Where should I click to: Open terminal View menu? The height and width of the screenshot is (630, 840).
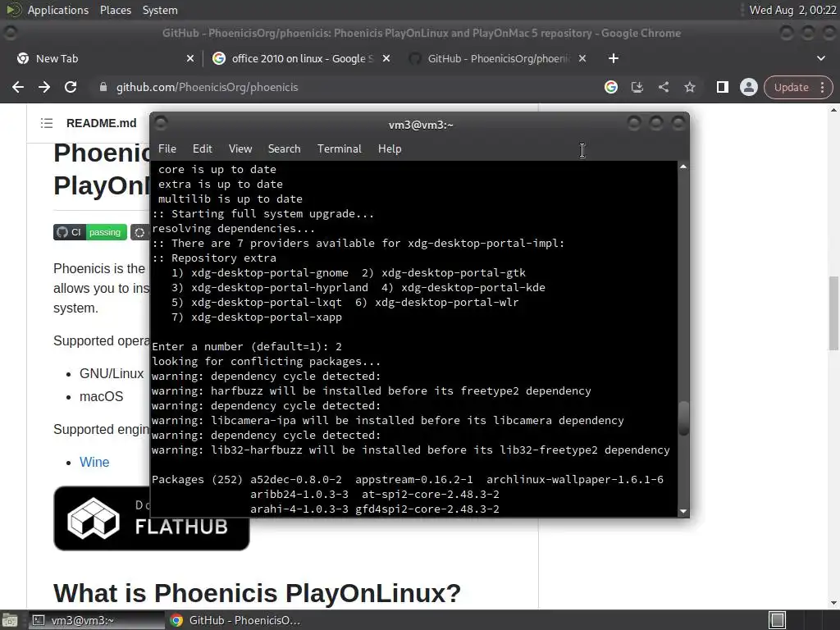click(x=240, y=149)
